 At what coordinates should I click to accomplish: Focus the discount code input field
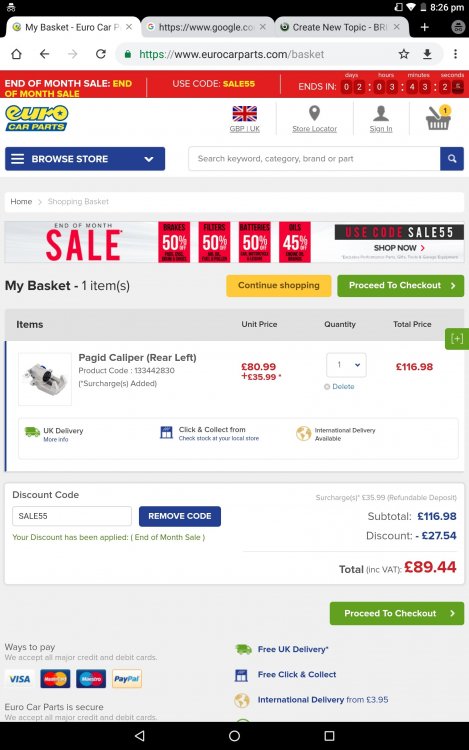72,516
